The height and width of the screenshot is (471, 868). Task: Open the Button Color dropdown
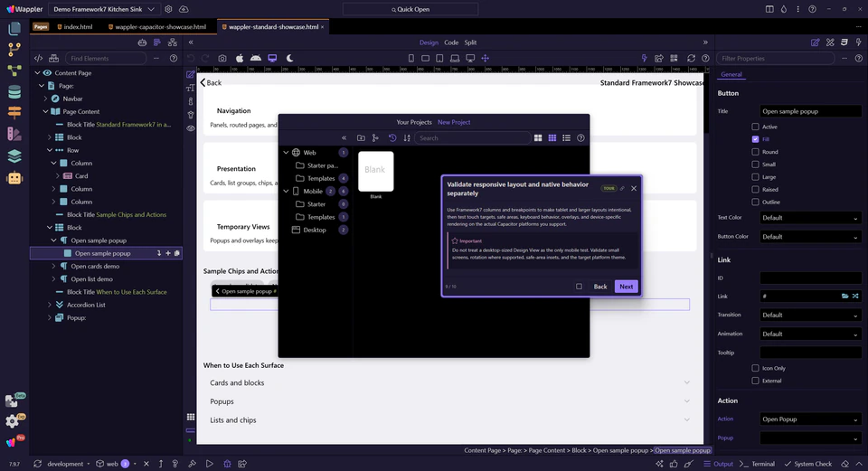[810, 237]
